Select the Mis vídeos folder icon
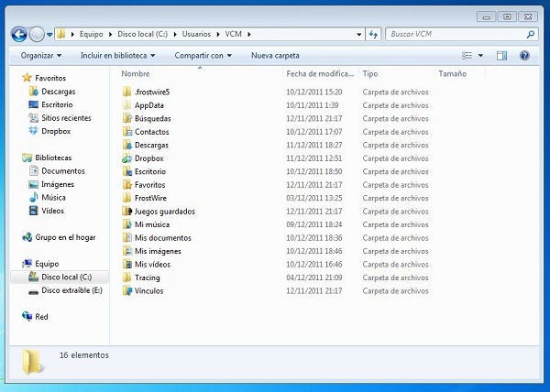550x392 pixels. coord(127,264)
